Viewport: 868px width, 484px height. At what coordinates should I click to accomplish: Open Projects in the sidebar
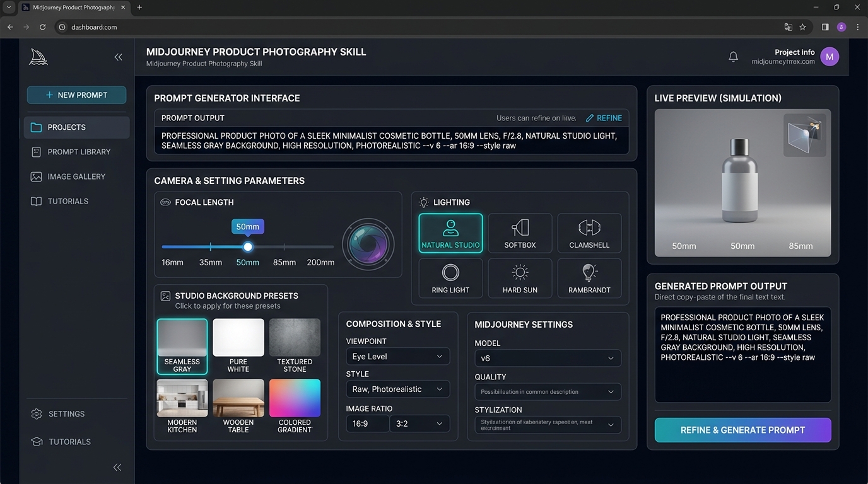click(77, 127)
